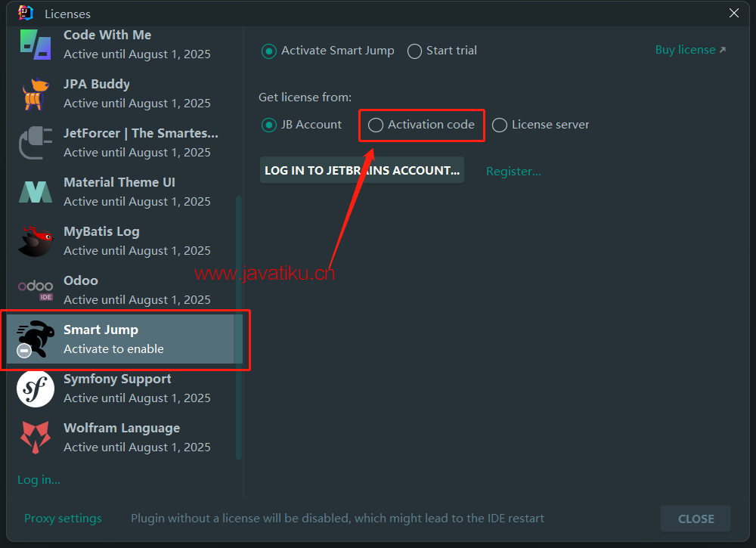Image resolution: width=756 pixels, height=548 pixels.
Task: Click the Log in link below plugin list
Action: coord(39,479)
